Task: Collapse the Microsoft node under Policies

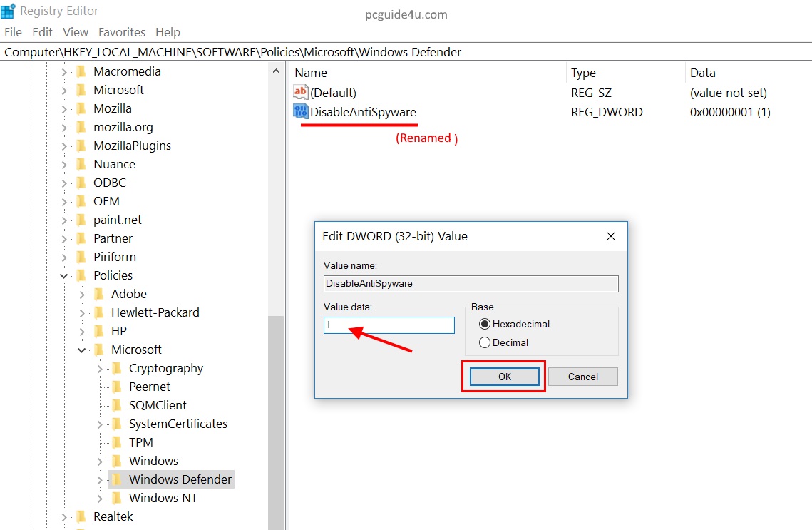Action: pos(82,350)
